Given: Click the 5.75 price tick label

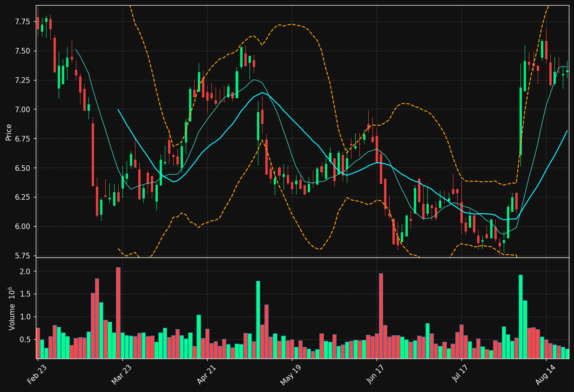Looking at the screenshot, I should (24, 256).
